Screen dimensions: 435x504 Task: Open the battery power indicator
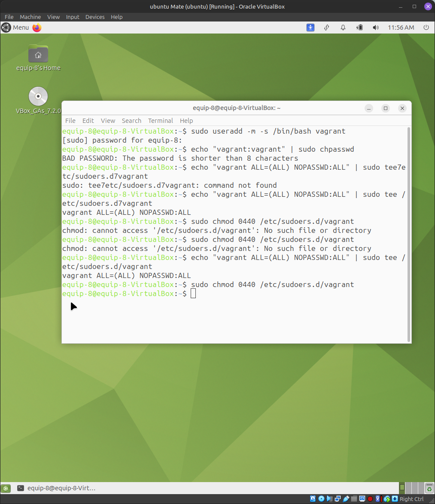point(359,27)
